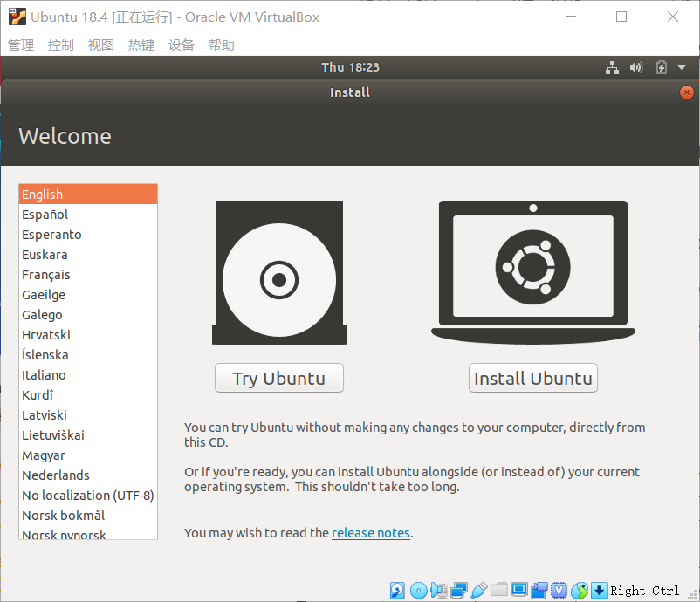Open the 视图 menu

[x=101, y=45]
